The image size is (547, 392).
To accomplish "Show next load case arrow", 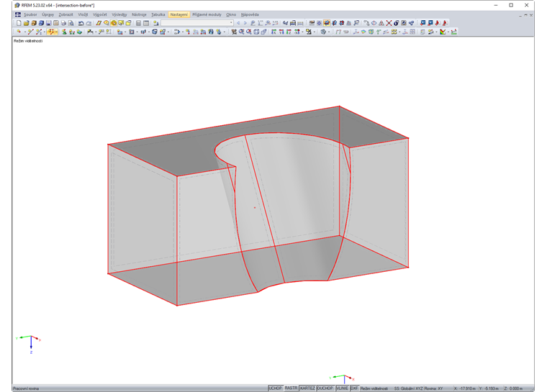I will (x=245, y=23).
